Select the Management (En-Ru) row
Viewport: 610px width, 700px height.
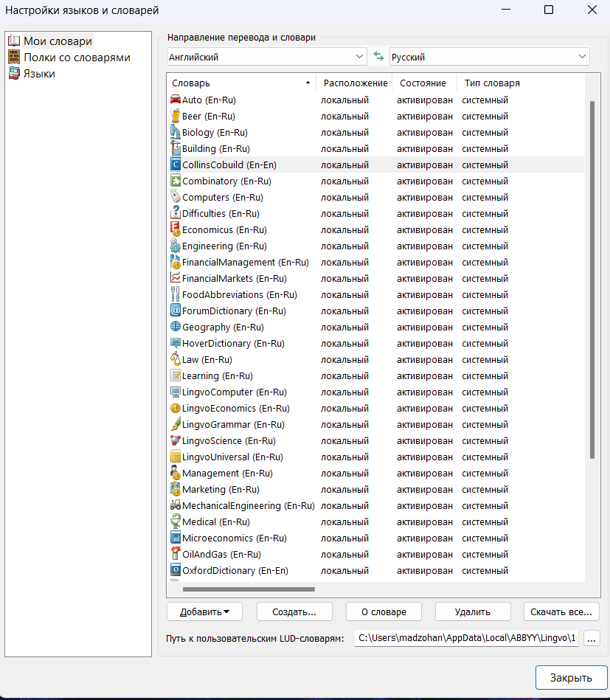[376, 473]
